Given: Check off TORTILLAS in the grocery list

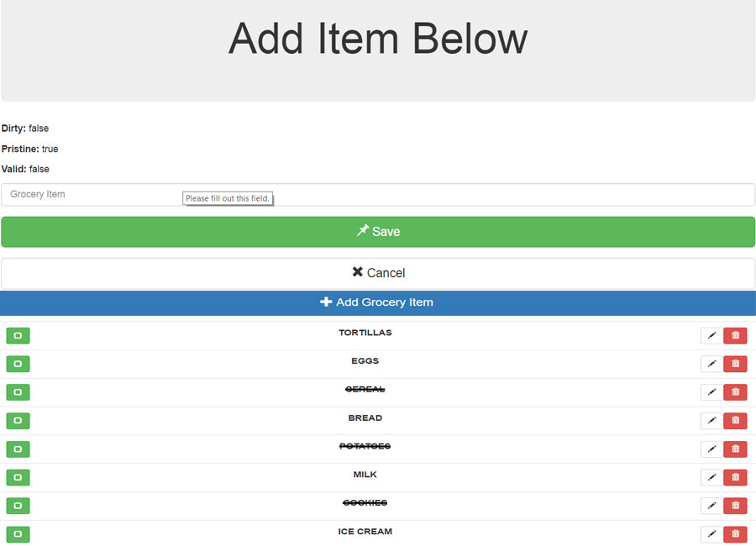Looking at the screenshot, I should (18, 335).
